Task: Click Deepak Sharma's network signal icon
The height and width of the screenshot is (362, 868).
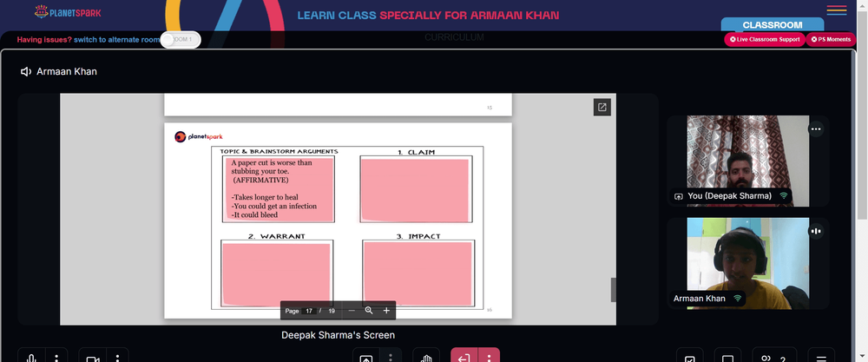Action: 783,196
